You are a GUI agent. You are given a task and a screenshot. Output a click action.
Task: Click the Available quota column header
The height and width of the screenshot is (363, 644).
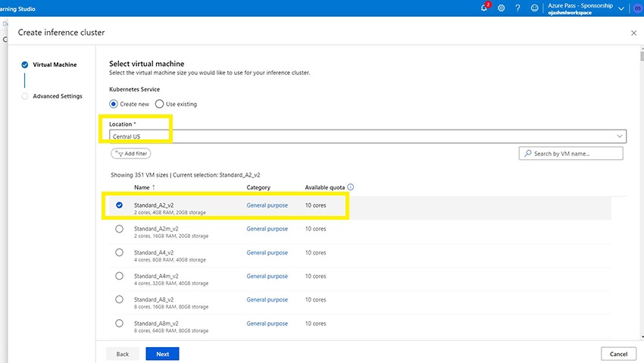point(325,187)
